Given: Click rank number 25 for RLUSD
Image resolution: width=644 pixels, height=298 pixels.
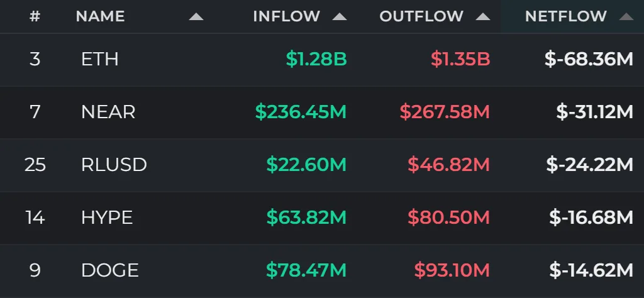Looking at the screenshot, I should (x=35, y=165).
